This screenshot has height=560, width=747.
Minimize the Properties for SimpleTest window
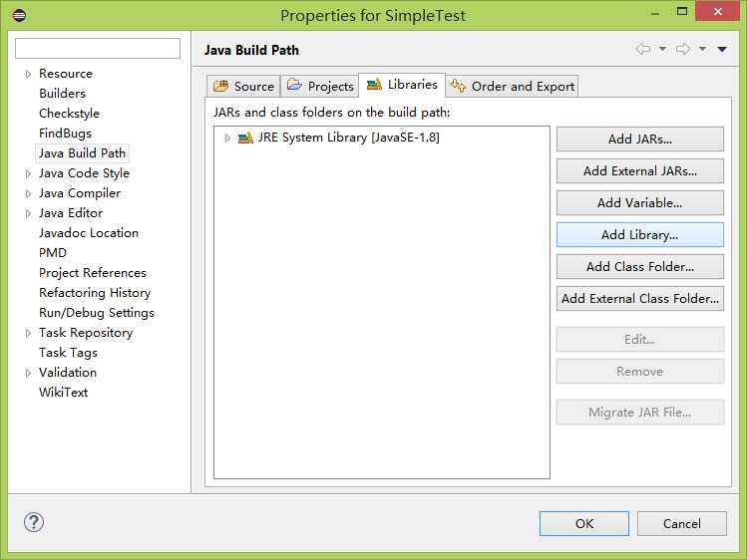coord(655,13)
